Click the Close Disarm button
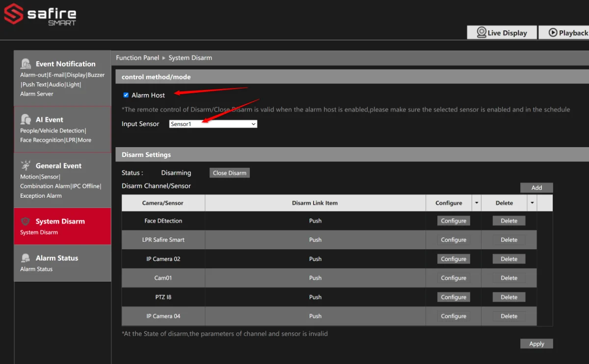This screenshot has height=364, width=589. [230, 173]
